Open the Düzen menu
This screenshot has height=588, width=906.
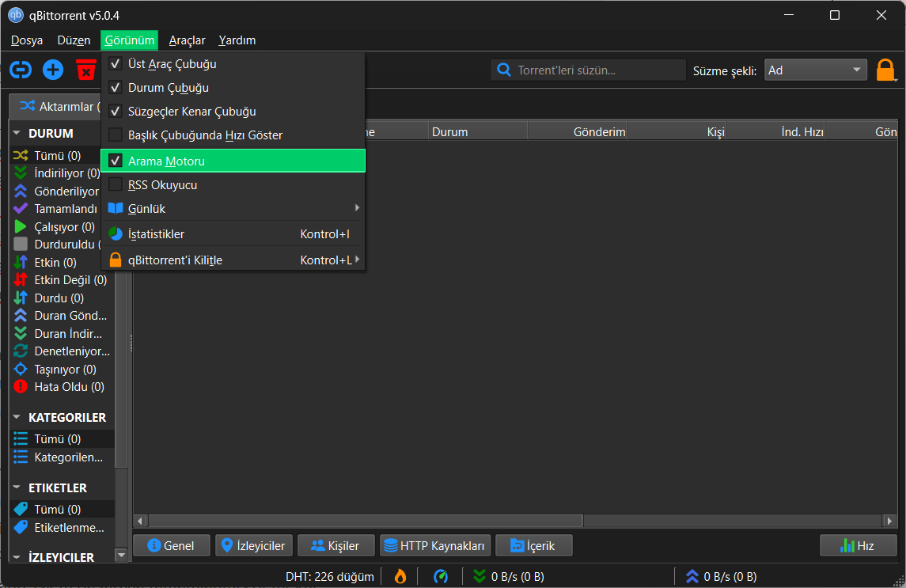tap(74, 40)
